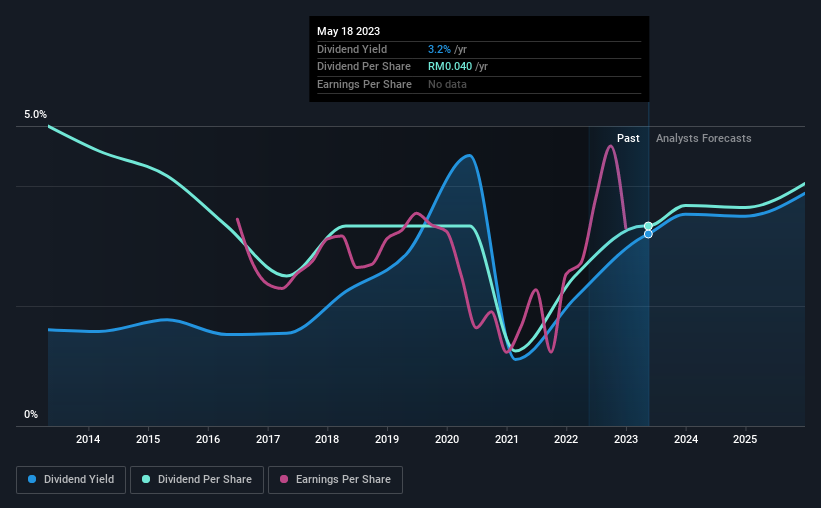Image resolution: width=821 pixels, height=508 pixels.
Task: Click the 2015 x-axis label
Action: (x=148, y=439)
